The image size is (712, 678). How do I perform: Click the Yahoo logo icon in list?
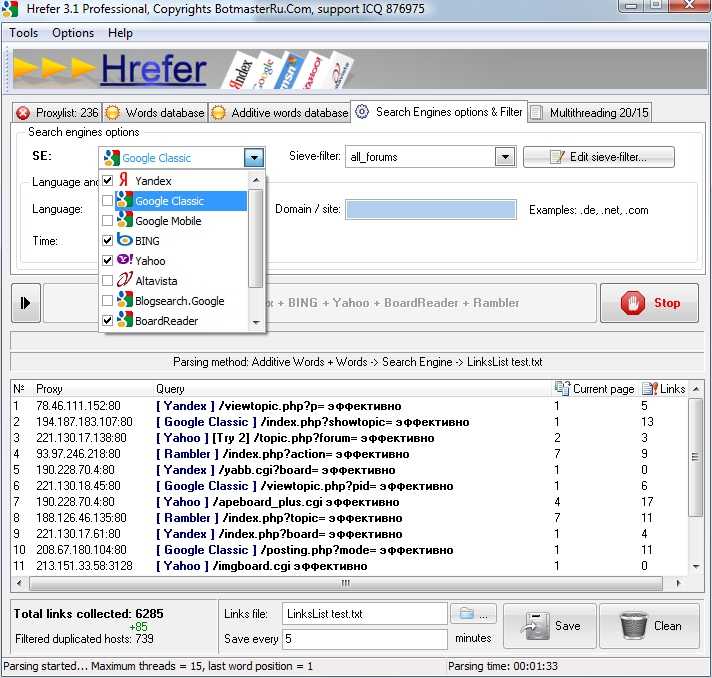pos(124,260)
